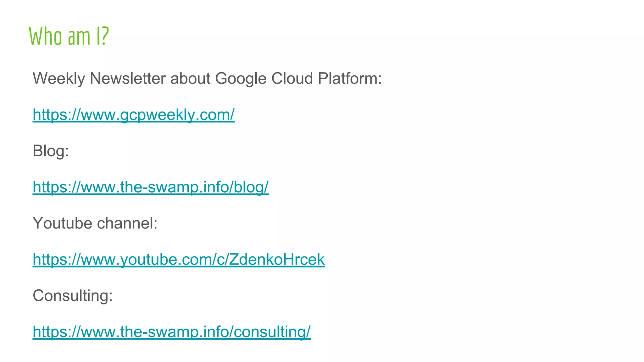Click the 'Who am I?' slide title

69,36
